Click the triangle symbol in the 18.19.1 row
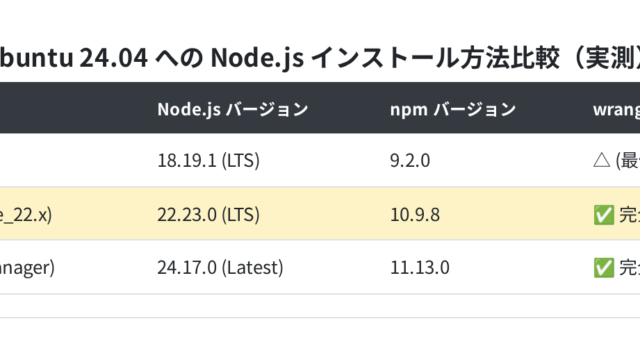The image size is (640, 360). [602, 160]
